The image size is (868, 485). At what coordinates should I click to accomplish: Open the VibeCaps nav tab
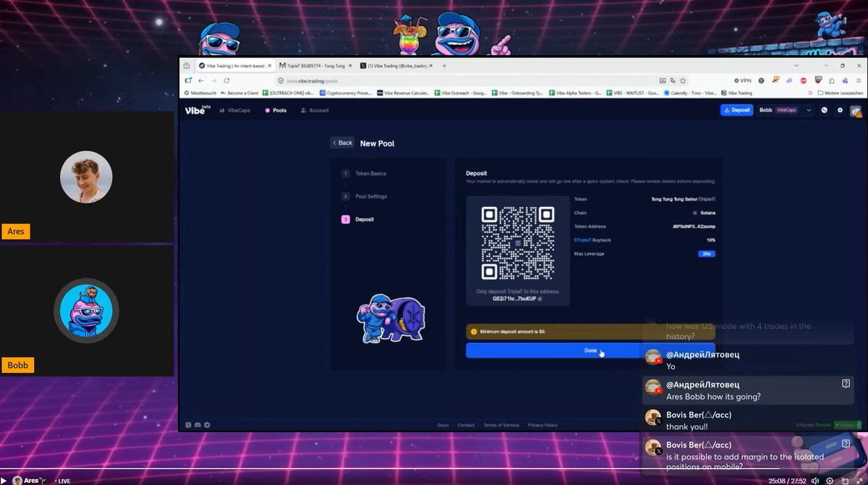pyautogui.click(x=235, y=111)
